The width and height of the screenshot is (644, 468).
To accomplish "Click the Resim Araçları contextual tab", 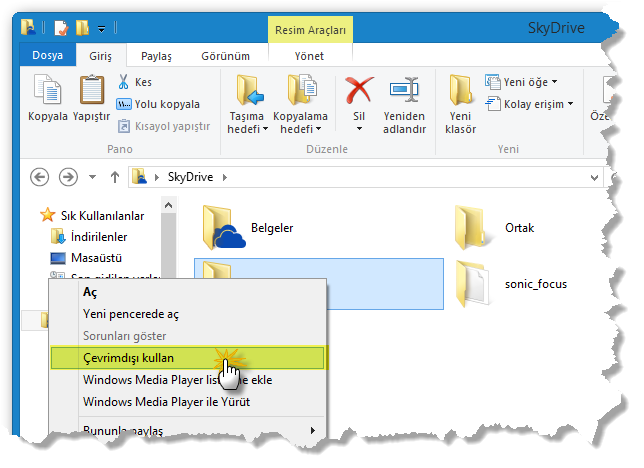I will (310, 30).
